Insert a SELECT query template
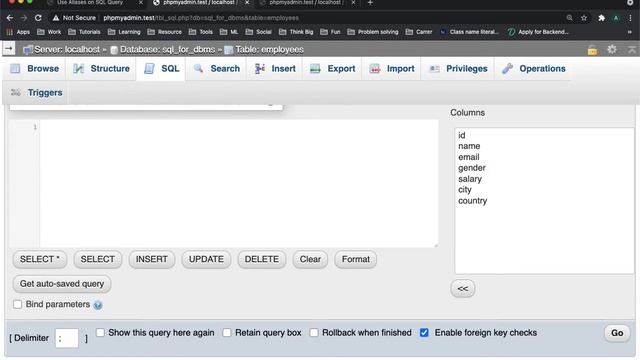 point(98,259)
